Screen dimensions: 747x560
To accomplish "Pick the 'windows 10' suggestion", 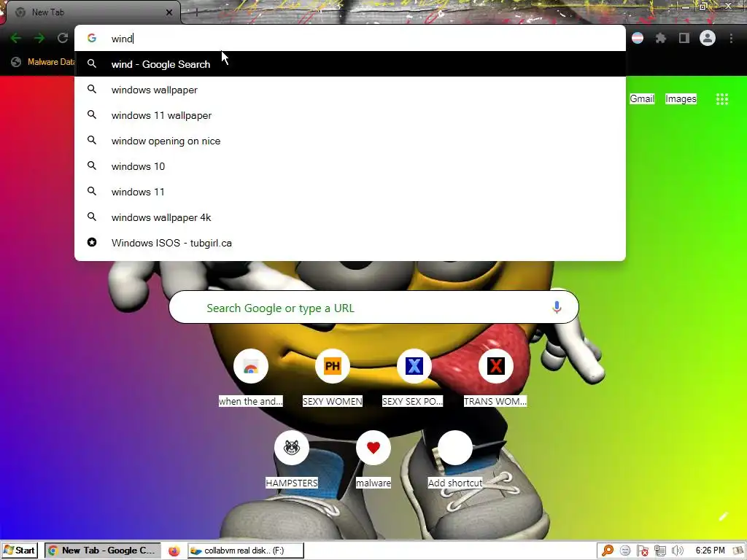I will click(349, 166).
